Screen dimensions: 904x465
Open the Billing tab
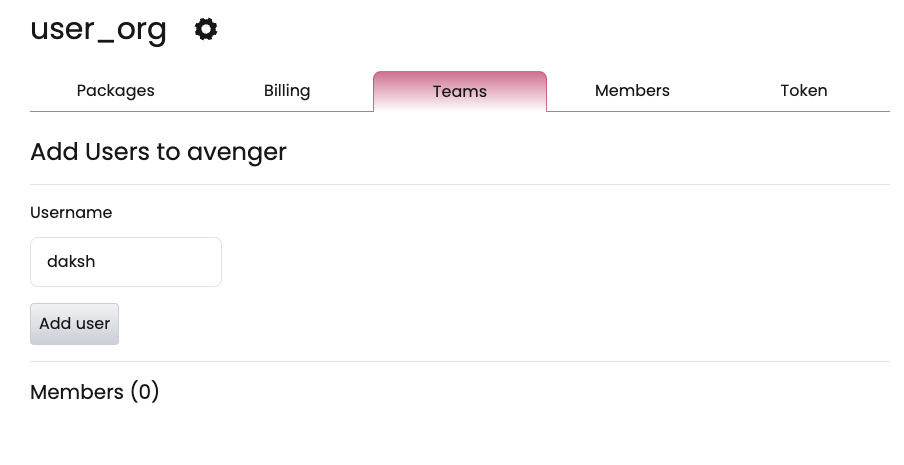pyautogui.click(x=287, y=90)
